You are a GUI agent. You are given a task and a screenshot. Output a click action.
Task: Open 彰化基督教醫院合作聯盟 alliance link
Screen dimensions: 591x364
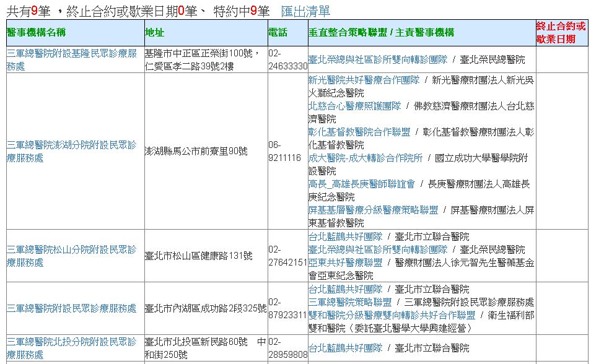coord(359,132)
